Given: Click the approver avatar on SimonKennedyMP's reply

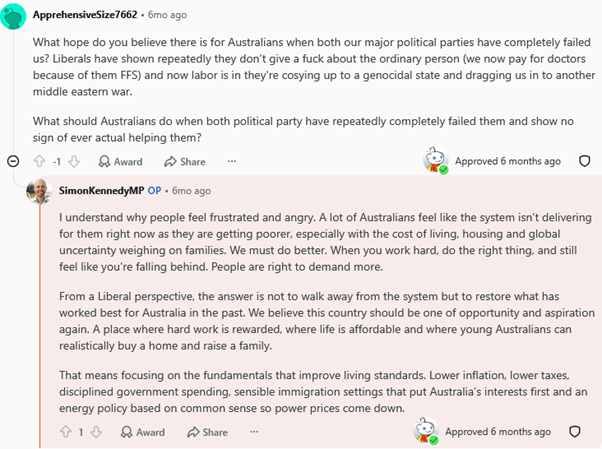Looking at the screenshot, I should coord(426,431).
